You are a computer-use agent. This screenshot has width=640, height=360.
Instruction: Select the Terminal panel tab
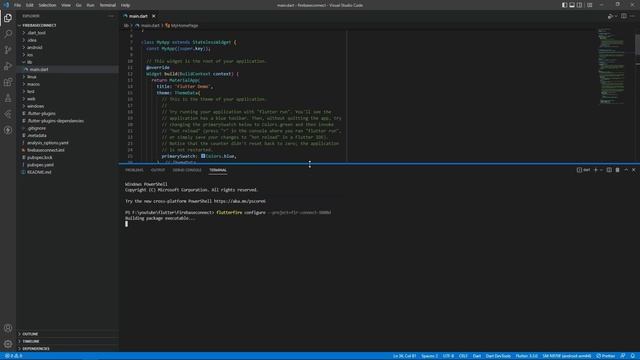coord(218,170)
